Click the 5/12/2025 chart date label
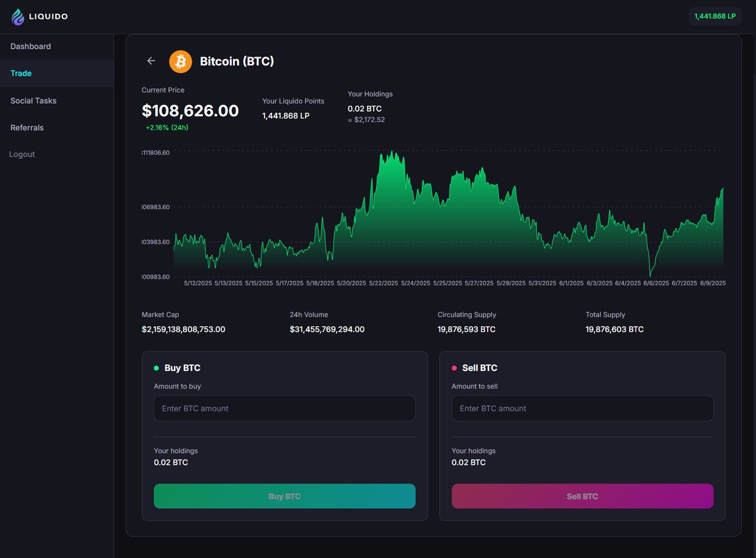This screenshot has width=756, height=558. click(198, 283)
